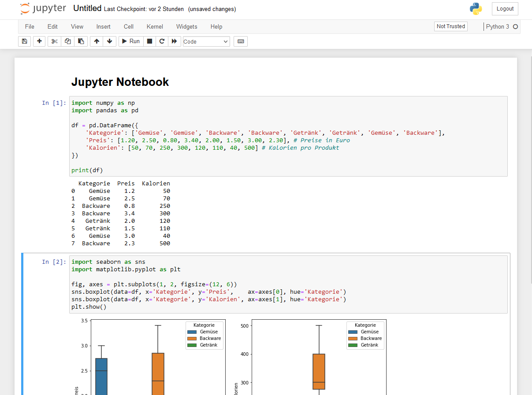
Task: Toggle the Not Trusted notebook status
Action: click(x=450, y=26)
